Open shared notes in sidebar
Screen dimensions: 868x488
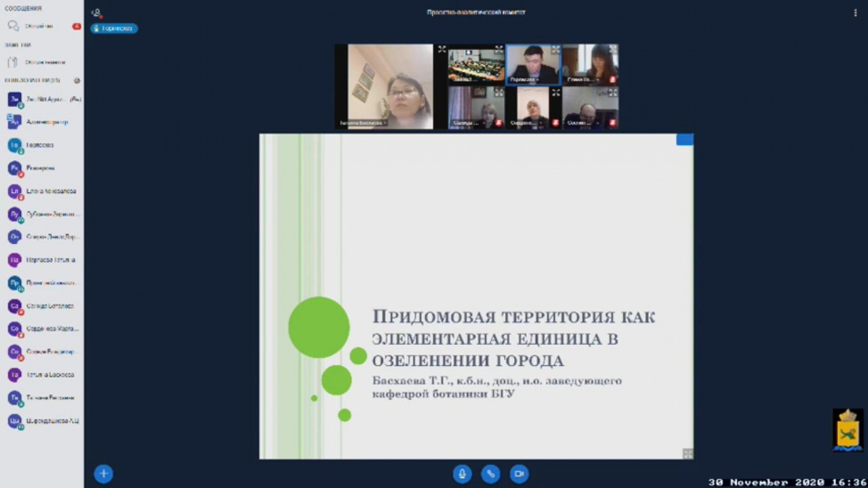coord(44,62)
